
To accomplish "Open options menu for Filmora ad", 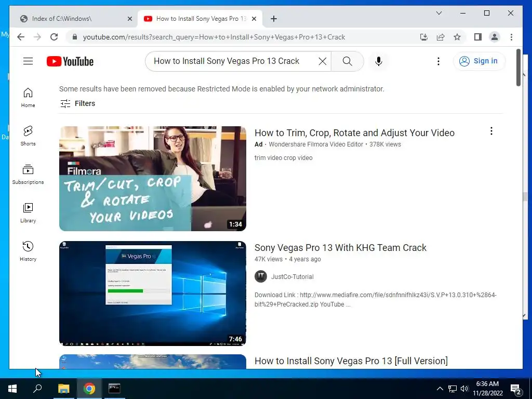I will click(x=491, y=131).
